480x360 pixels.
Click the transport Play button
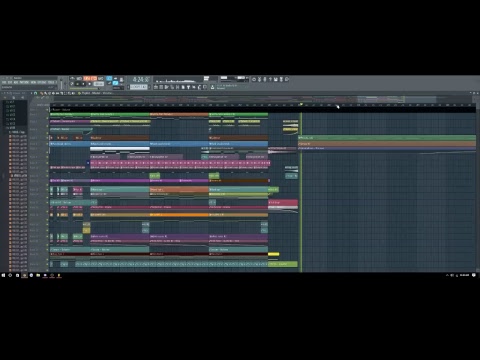[x=78, y=84]
